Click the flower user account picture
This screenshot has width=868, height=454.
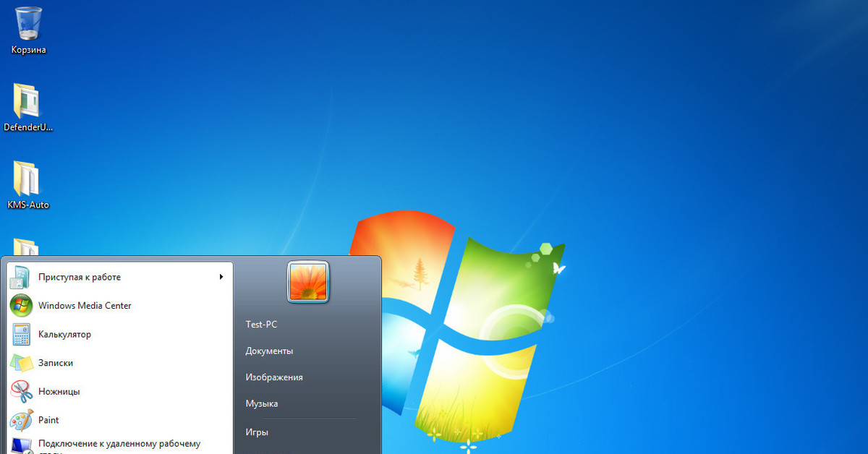point(308,282)
